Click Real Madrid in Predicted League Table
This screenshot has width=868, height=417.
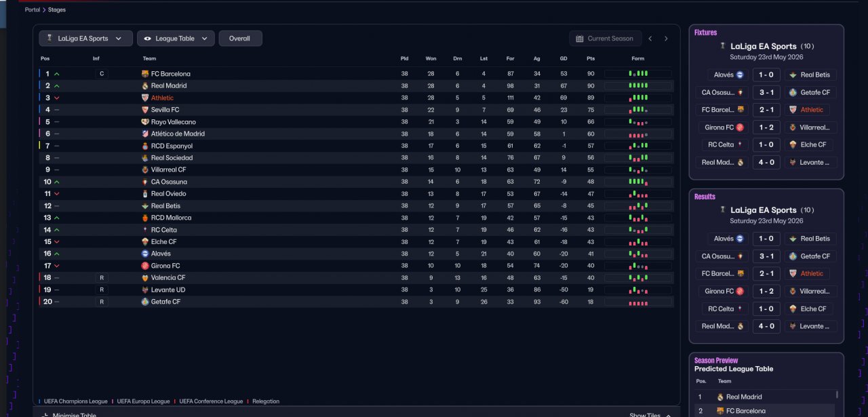pyautogui.click(x=744, y=397)
